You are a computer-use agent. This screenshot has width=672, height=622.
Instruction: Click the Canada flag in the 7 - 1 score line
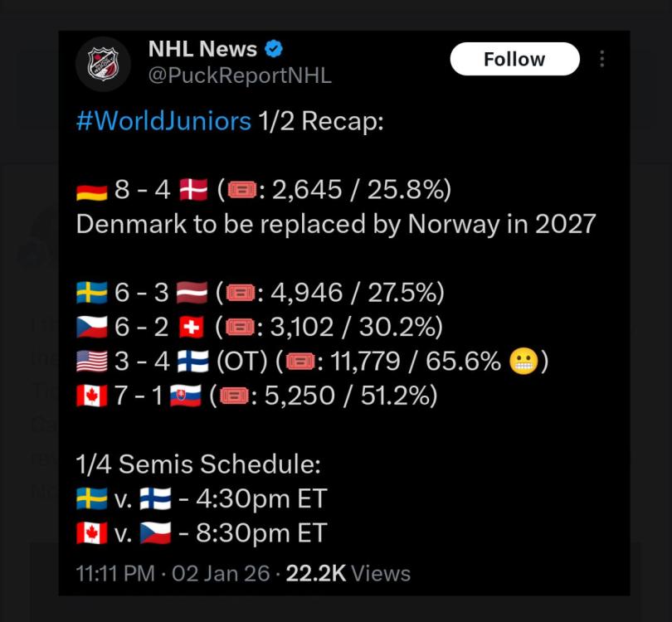(91, 396)
